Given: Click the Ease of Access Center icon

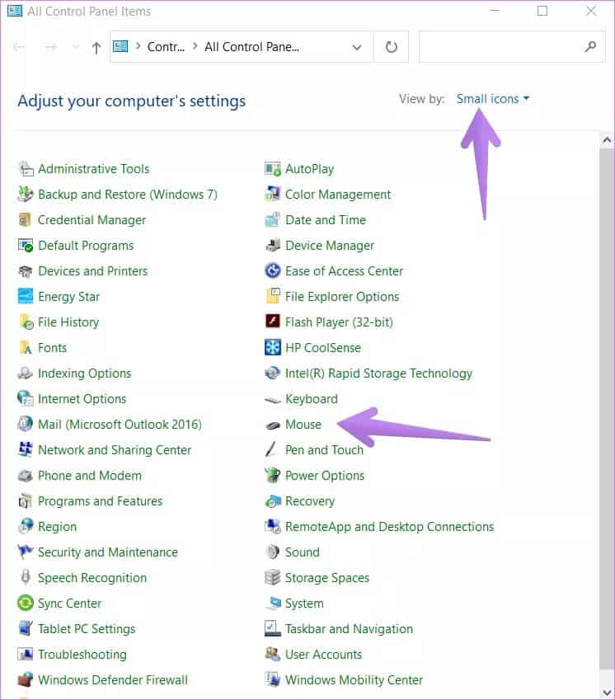Looking at the screenshot, I should click(273, 271).
